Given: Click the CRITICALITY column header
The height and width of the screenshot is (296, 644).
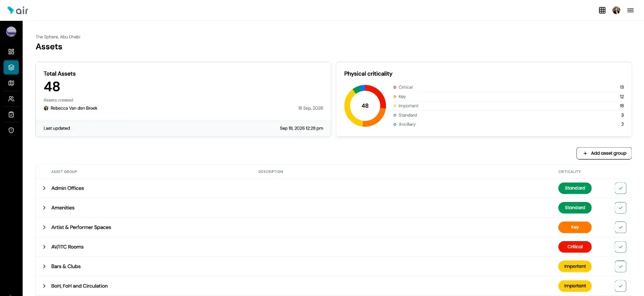Looking at the screenshot, I should (569, 172).
